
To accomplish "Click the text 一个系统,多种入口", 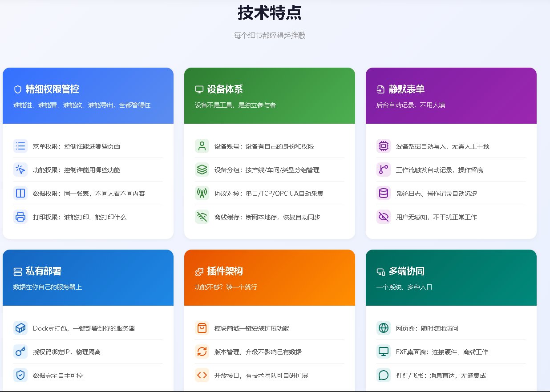I will click(404, 287).
